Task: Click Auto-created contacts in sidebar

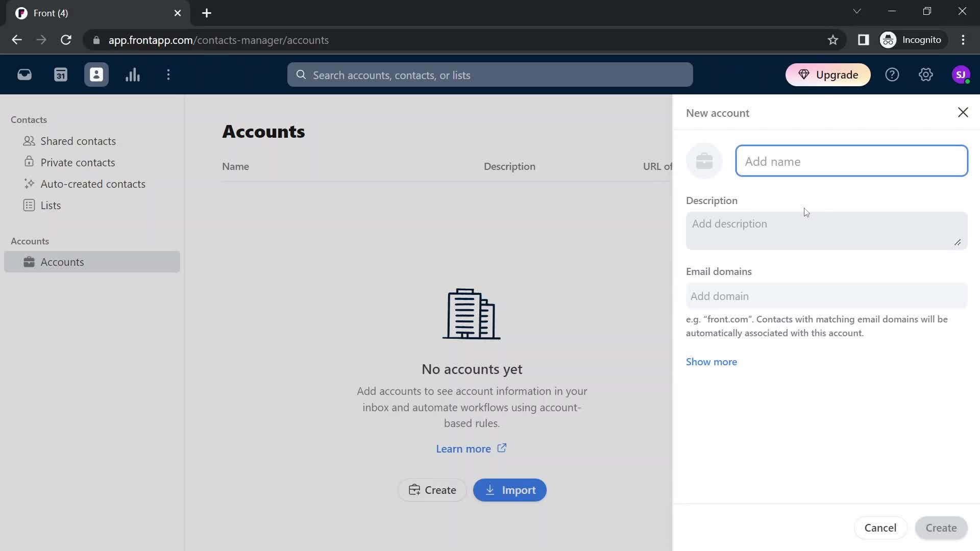Action: (x=93, y=184)
